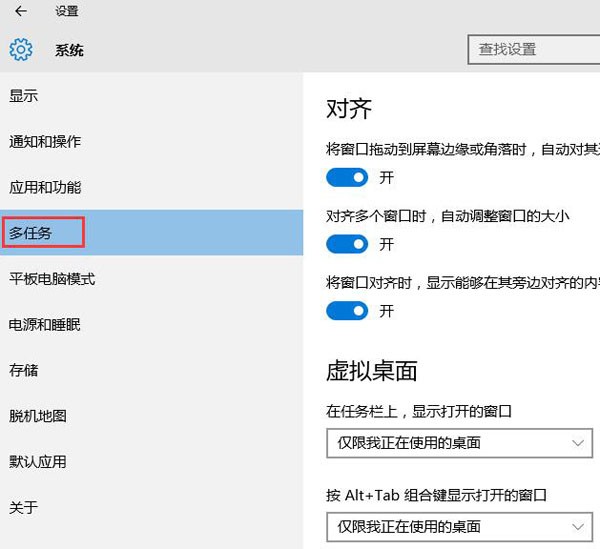Toggle off snapping windows to screen edges
The image size is (600, 549).
tap(347, 178)
